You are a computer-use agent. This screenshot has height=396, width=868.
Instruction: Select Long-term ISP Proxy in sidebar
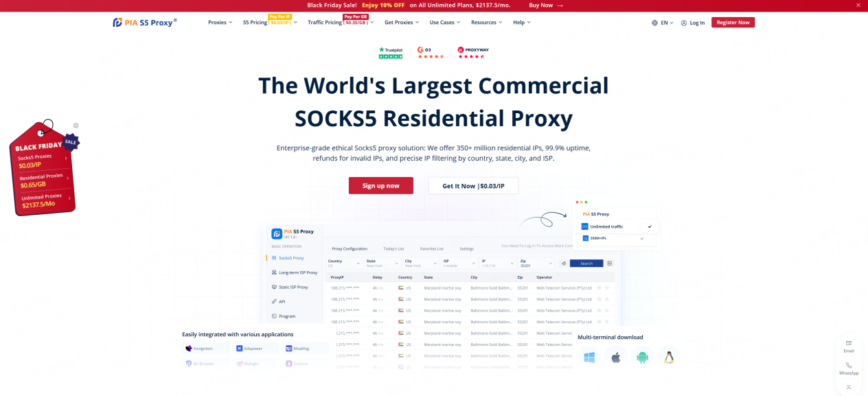click(x=297, y=272)
